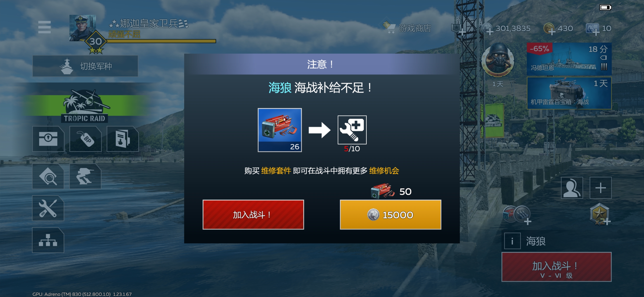This screenshot has width=644, height=297.
Task: Buy repair kits for 15000 silver
Action: [391, 214]
